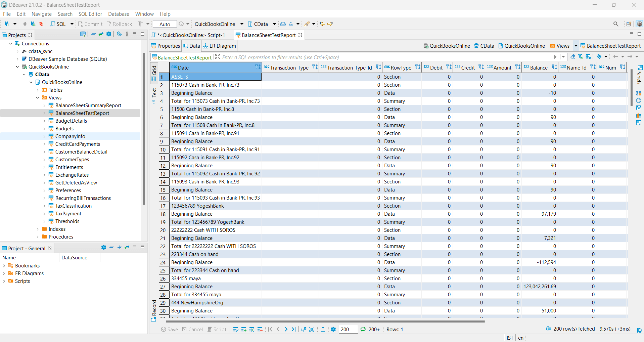This screenshot has height=342, width=644.
Task: Click the new connection plug icon
Action: coord(7,24)
